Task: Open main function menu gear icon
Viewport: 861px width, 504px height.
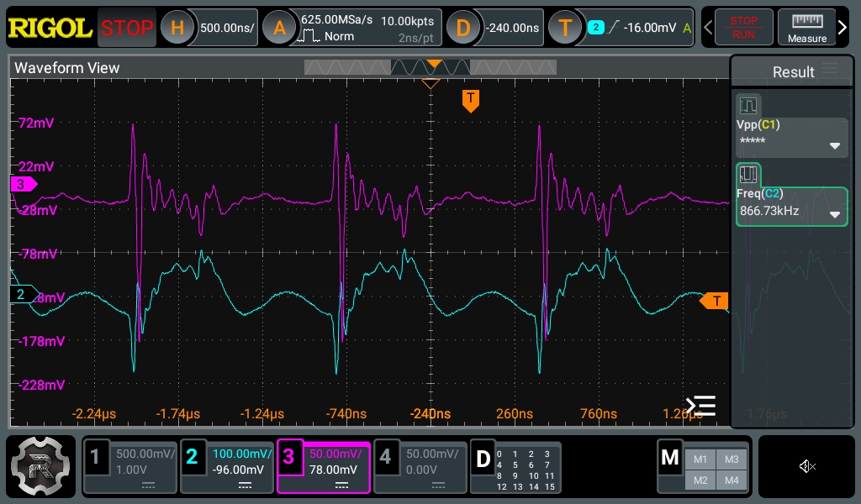Action: [x=40, y=466]
